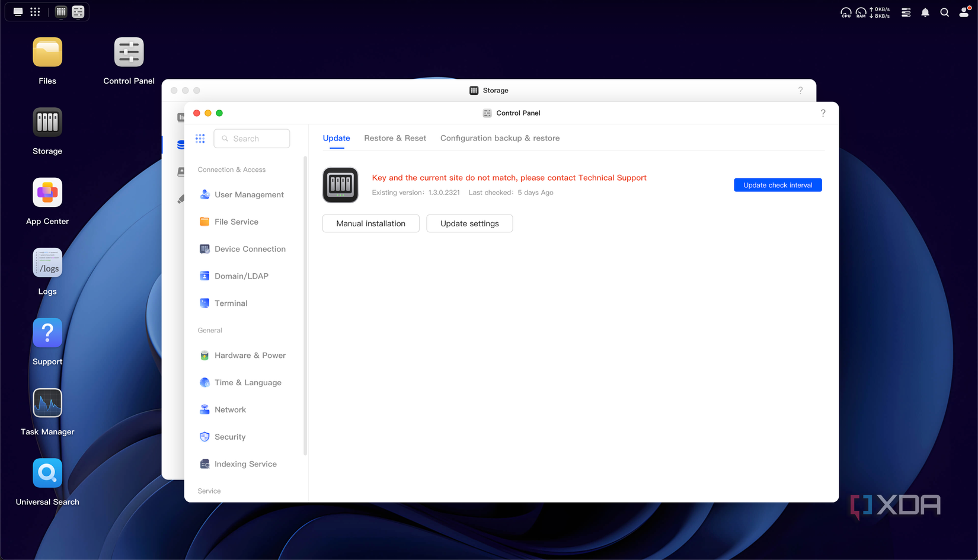Image resolution: width=978 pixels, height=560 pixels.
Task: Open the user account menu
Action: tap(964, 12)
